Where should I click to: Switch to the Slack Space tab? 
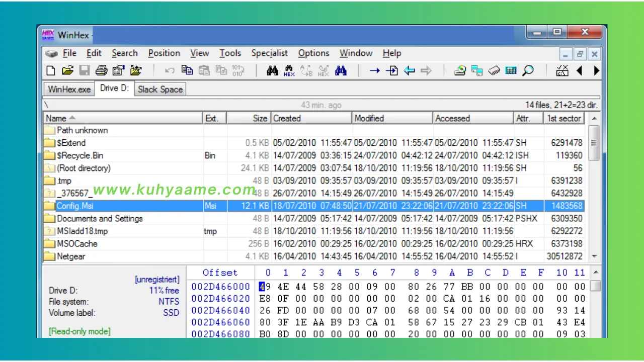[160, 89]
